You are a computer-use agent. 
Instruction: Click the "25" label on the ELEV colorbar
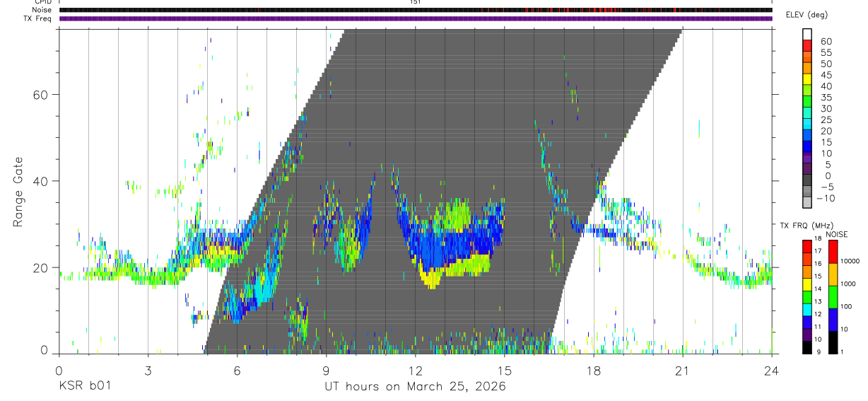tap(825, 120)
